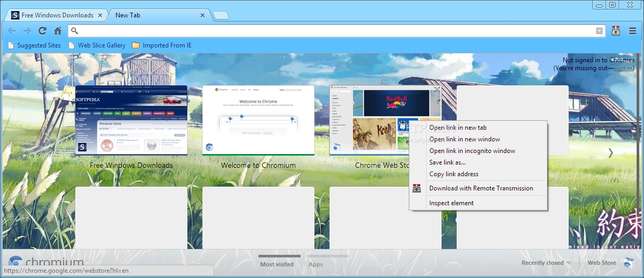Screen dimensions: 644x278
Task: Expand the Recently closed menu
Action: (546, 263)
